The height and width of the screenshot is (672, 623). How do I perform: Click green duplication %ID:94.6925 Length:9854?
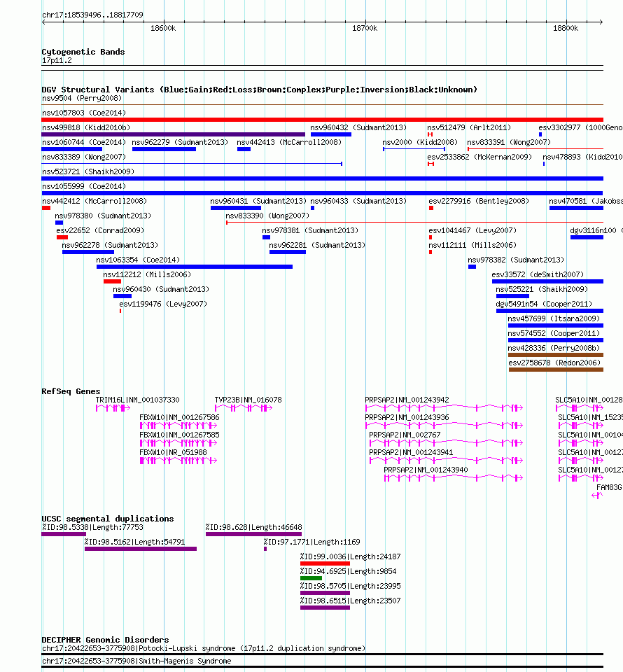point(311,578)
